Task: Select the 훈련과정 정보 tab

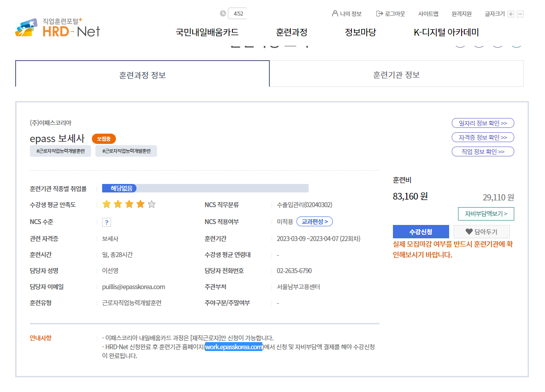Action: click(142, 73)
